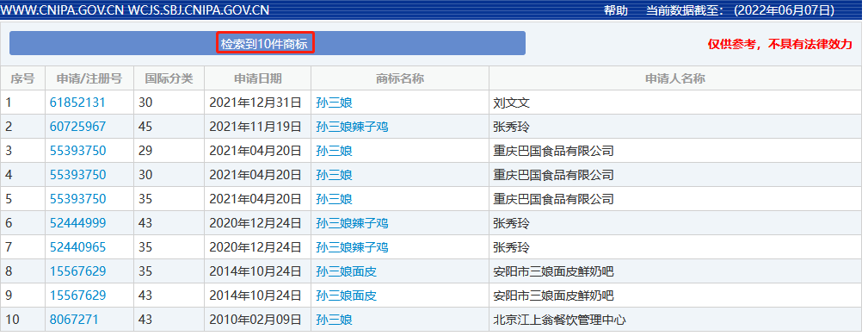Viewport: 868px width, 336px height.
Task: Click date 2021年11月19日
Action: [x=255, y=127]
